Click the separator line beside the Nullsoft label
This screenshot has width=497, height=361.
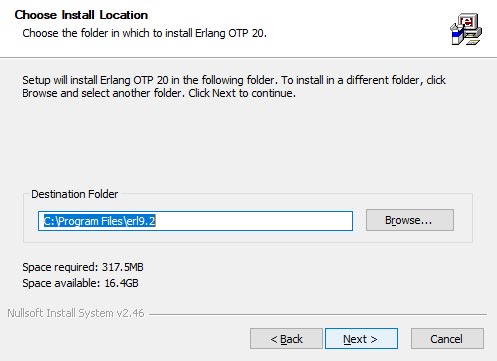[x=318, y=314]
